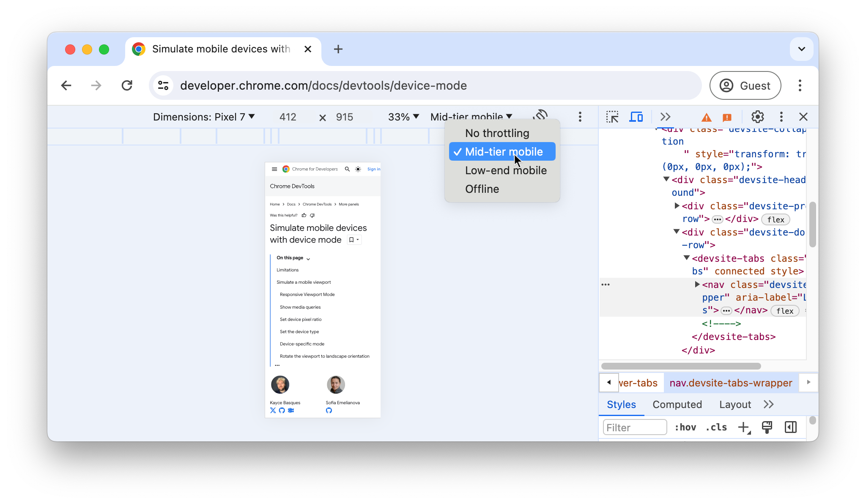Click the Styles filter input field

[635, 427]
